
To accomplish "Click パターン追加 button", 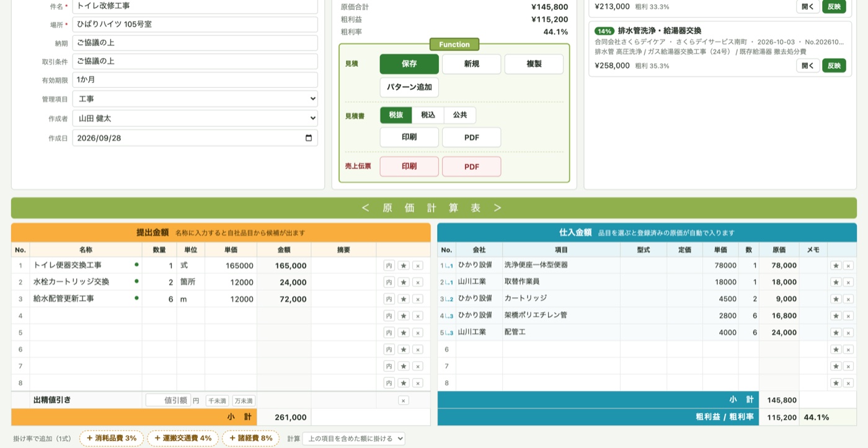I will click(409, 87).
